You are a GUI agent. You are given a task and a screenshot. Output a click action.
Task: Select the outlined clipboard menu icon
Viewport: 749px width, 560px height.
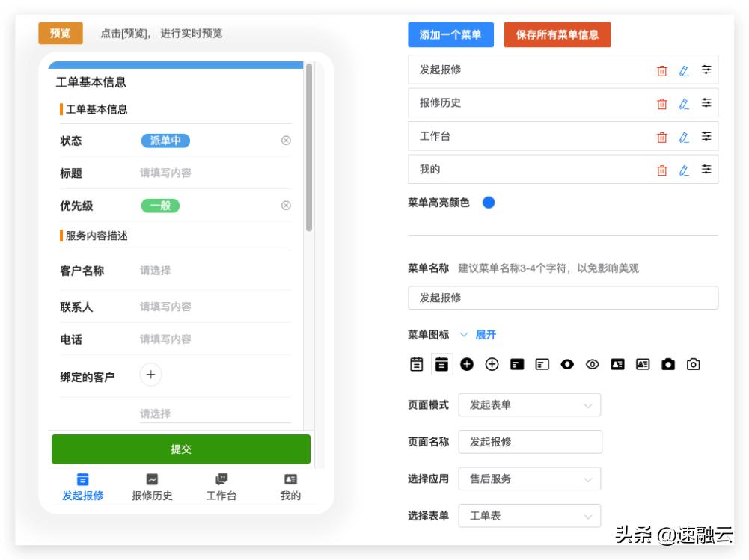tap(415, 364)
